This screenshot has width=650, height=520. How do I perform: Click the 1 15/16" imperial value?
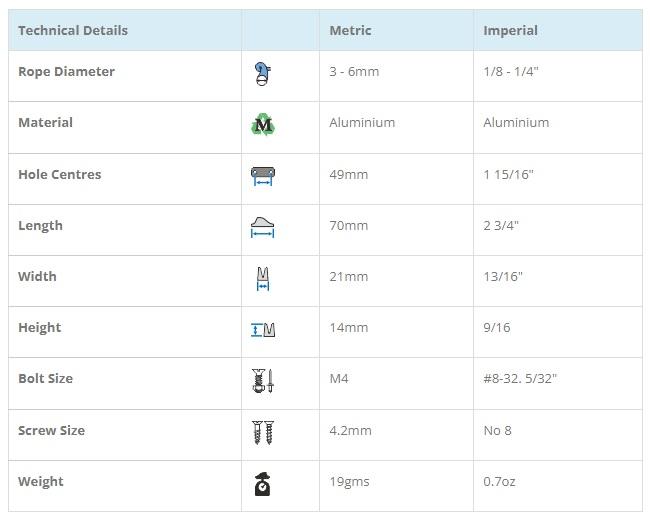pyautogui.click(x=508, y=175)
